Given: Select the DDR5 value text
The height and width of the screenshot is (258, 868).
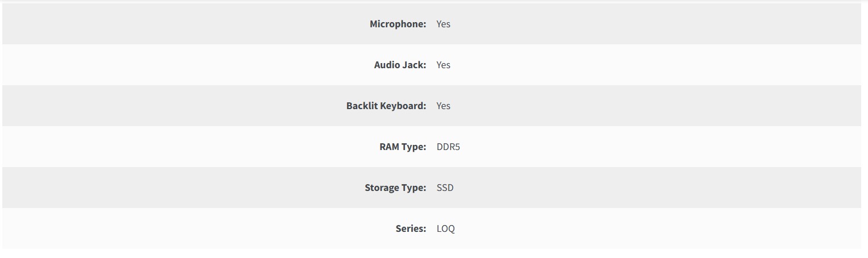Looking at the screenshot, I should point(448,147).
